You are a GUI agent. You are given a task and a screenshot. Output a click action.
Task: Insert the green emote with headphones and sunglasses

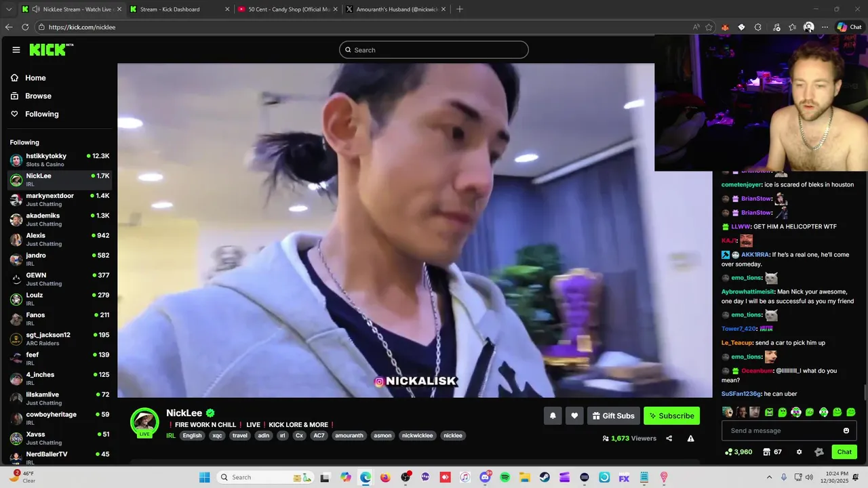pos(796,412)
